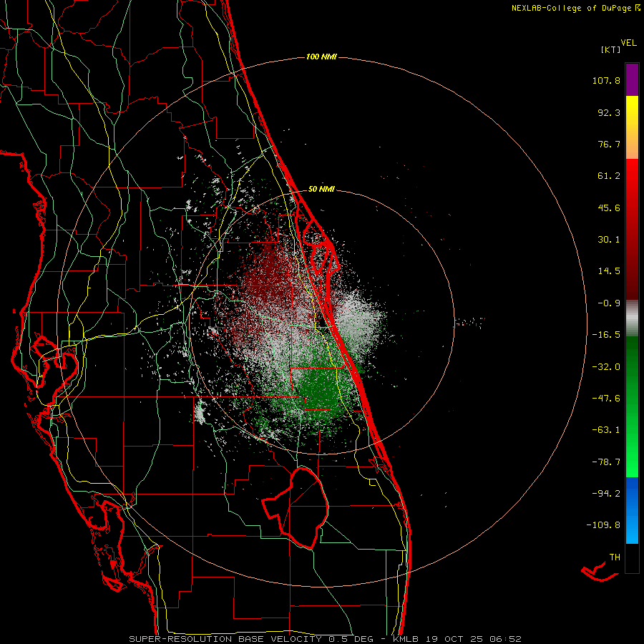The width and height of the screenshot is (644, 644).
Task: Click the -109.8 velocity scale value
Action: click(x=604, y=525)
